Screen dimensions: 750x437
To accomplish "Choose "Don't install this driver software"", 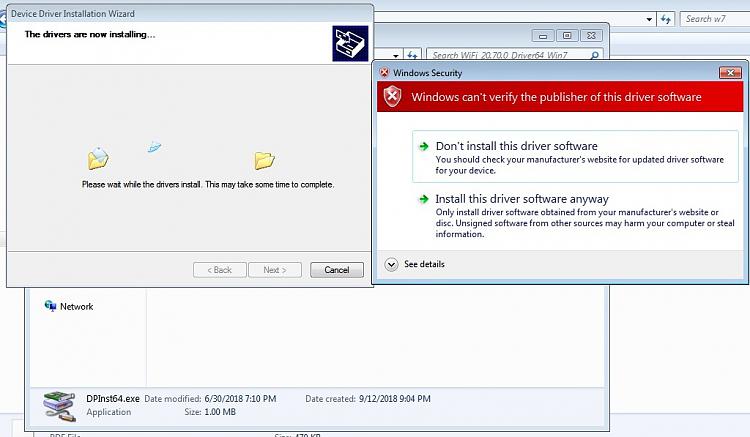I will coord(575,156).
